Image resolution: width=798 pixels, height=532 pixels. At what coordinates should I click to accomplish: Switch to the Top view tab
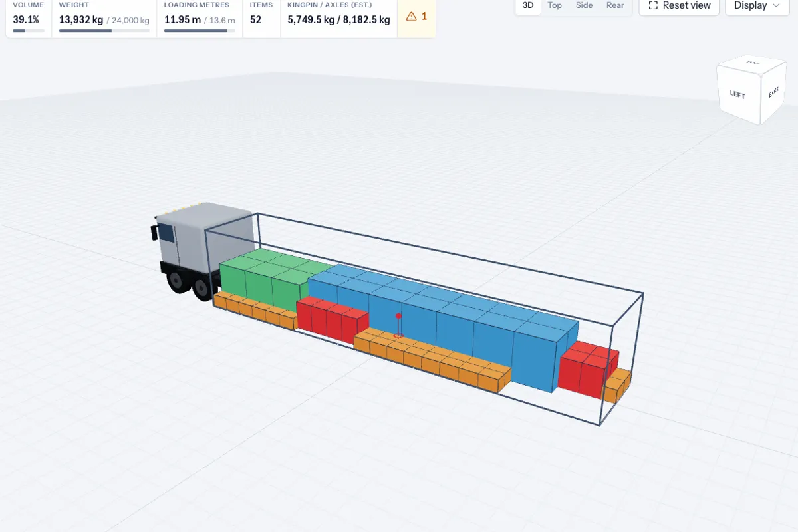click(555, 5)
